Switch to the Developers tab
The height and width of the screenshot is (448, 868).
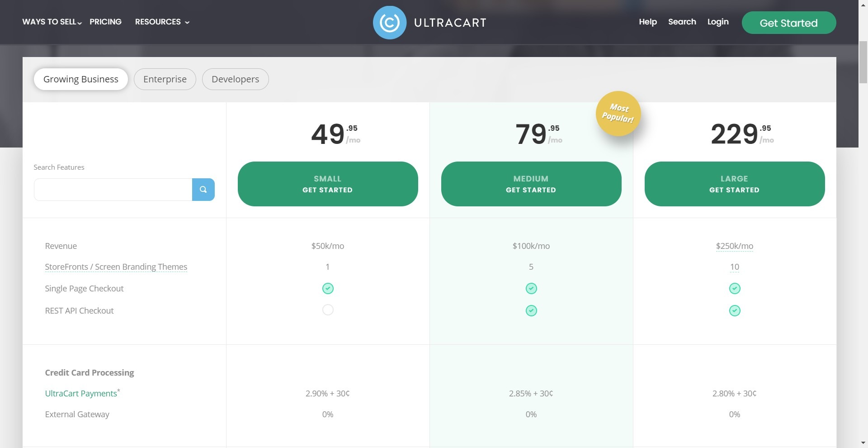[x=236, y=79]
